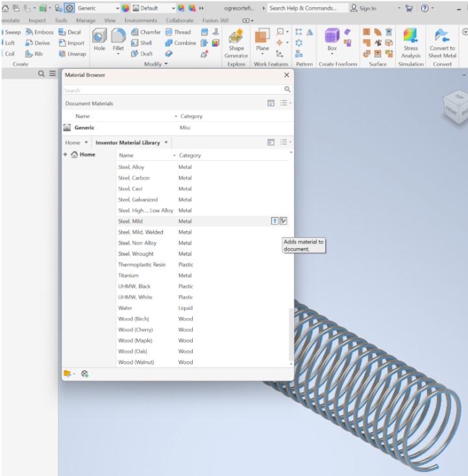Open the Shape Generator

coord(236,44)
